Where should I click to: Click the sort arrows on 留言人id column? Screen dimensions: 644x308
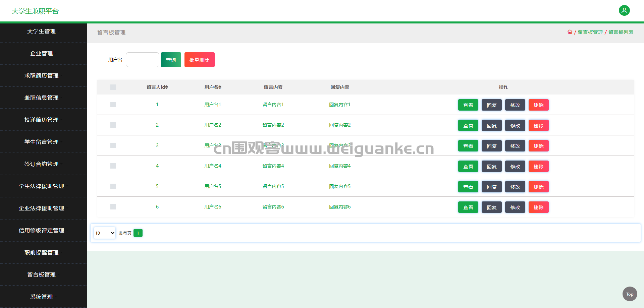tap(166, 87)
